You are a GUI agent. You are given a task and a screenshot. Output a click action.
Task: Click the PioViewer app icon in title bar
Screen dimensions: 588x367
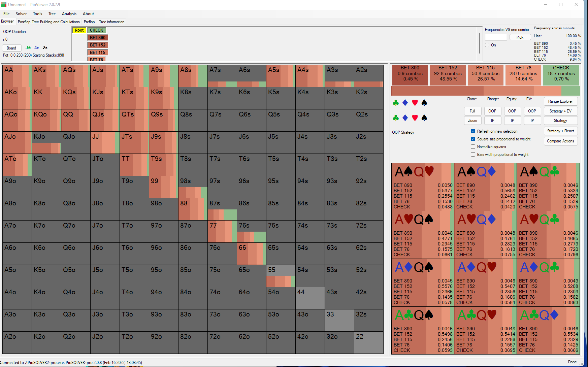click(x=4, y=4)
